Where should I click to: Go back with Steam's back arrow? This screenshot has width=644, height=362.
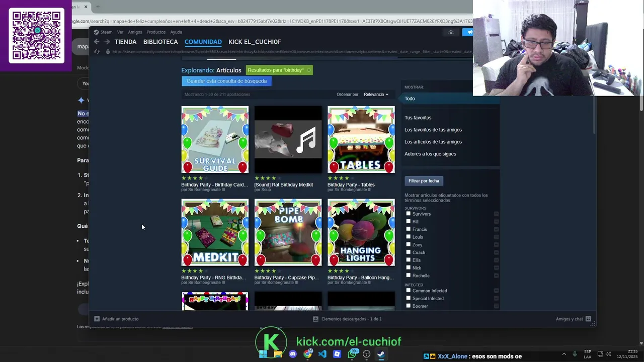(x=97, y=42)
